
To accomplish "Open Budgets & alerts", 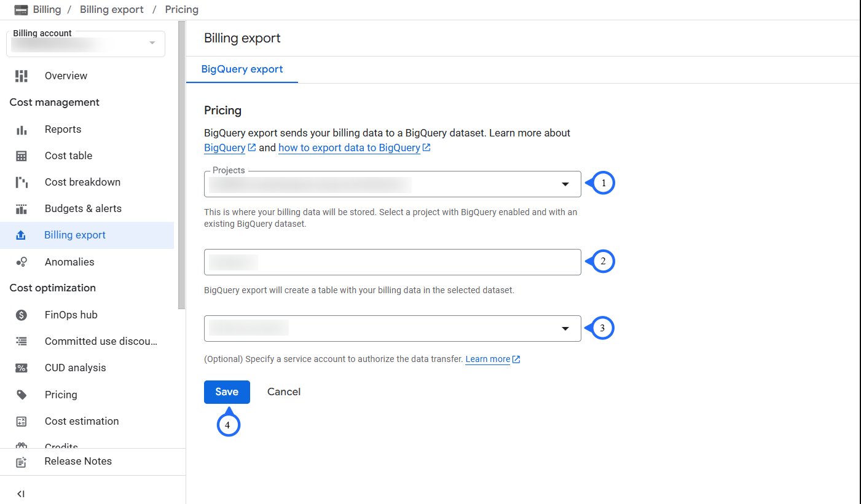I will click(x=83, y=209).
